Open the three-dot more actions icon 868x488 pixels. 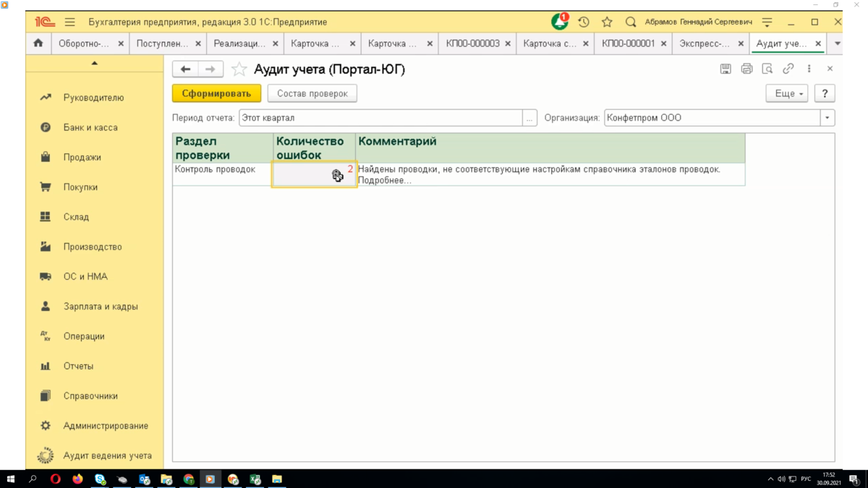pyautogui.click(x=809, y=69)
